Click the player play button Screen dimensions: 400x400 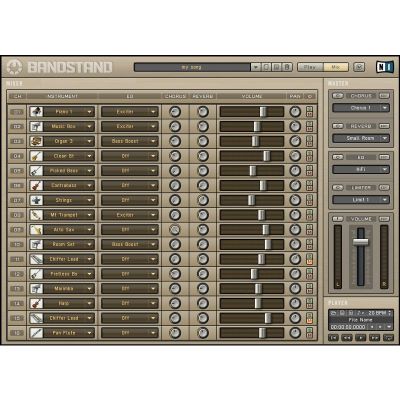(361, 338)
